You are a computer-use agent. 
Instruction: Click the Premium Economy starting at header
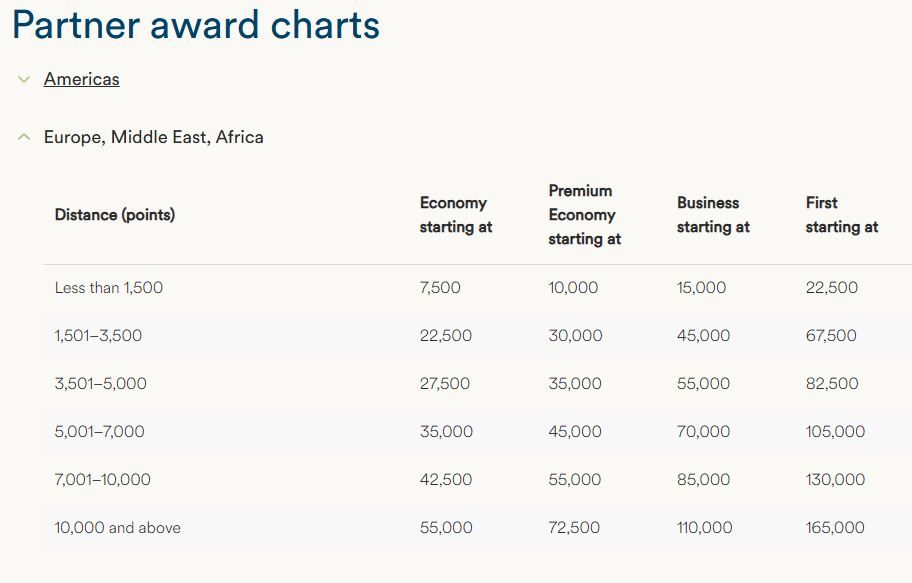pyautogui.click(x=584, y=215)
